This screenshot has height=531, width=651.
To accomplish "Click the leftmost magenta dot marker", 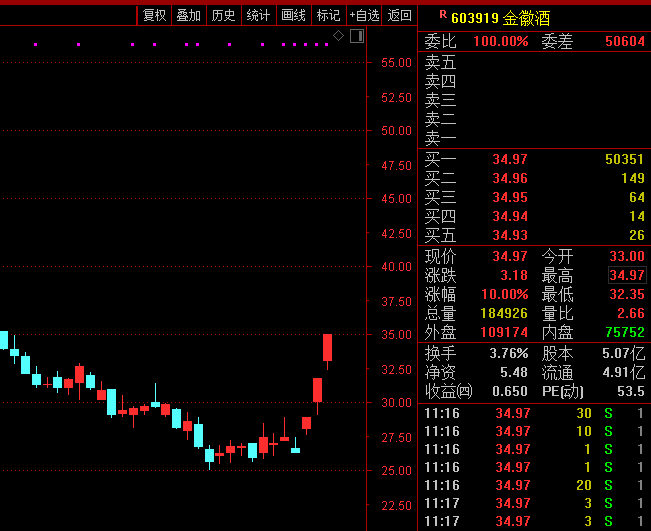I will pos(36,44).
